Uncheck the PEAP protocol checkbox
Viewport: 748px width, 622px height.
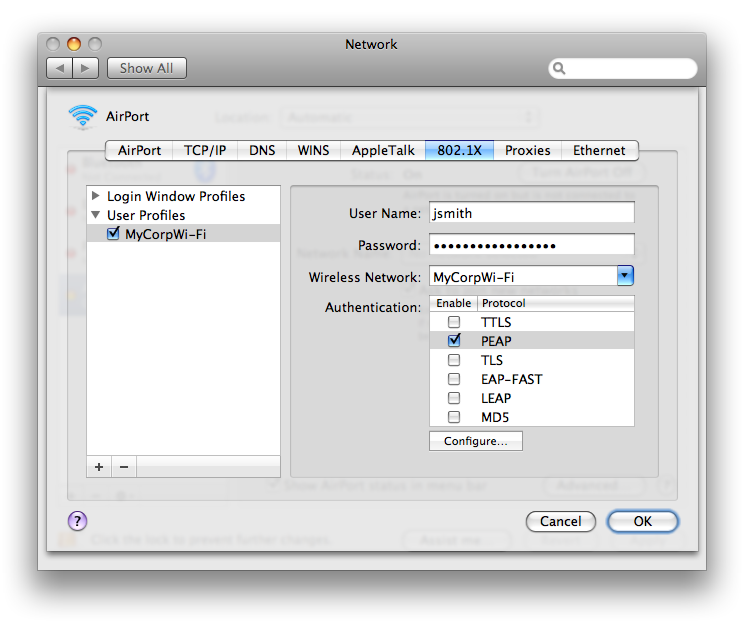coord(454,341)
